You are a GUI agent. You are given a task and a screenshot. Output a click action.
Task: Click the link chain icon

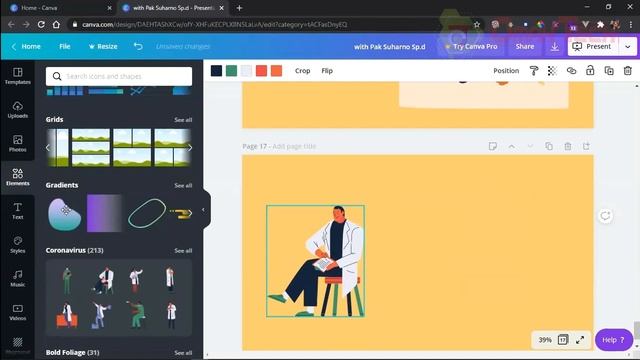click(571, 71)
